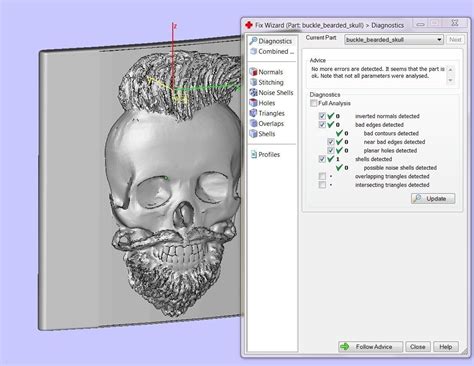Open the Overlaps repair icon
This screenshot has width=474, height=366.
pos(253,123)
